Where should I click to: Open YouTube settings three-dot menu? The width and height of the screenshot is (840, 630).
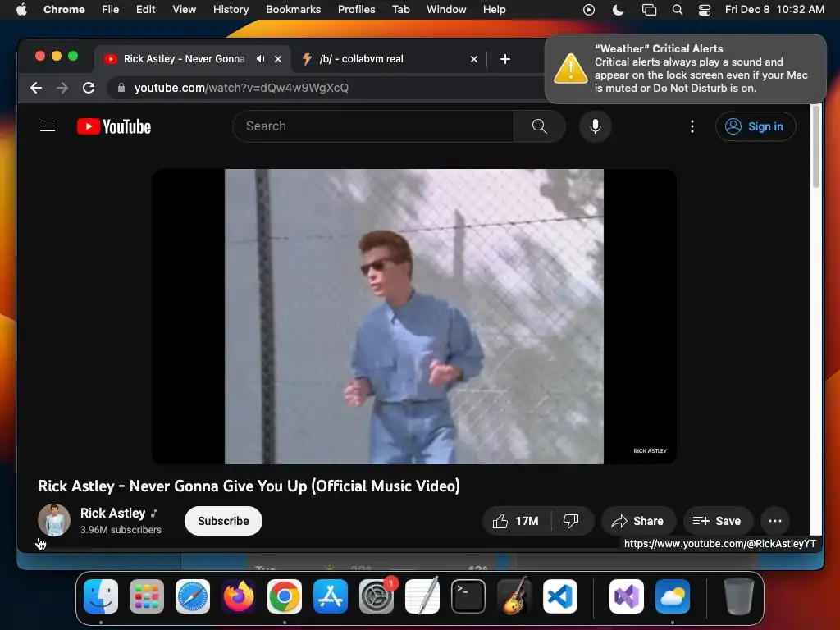click(692, 126)
